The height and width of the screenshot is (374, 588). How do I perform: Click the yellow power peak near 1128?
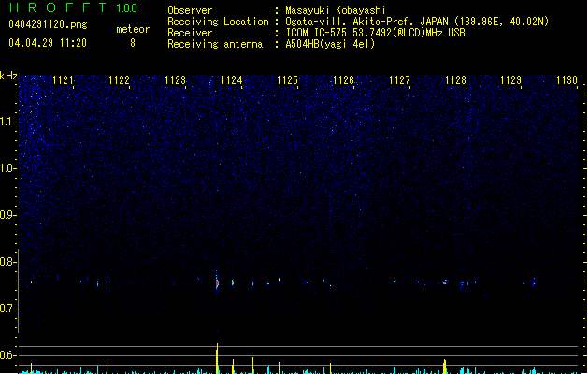[445, 367]
